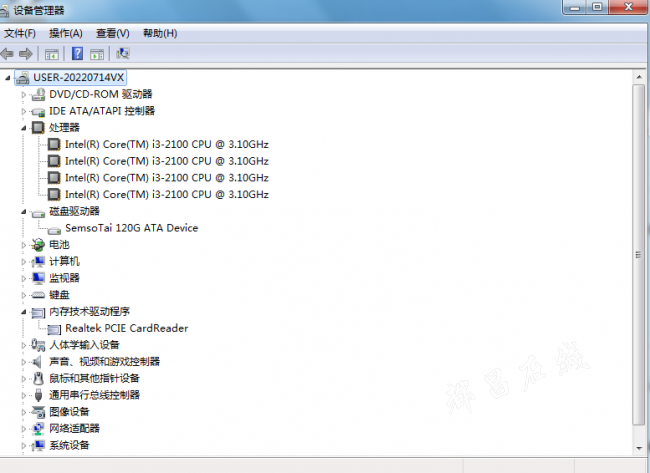Image resolution: width=650 pixels, height=473 pixels.
Task: Click the Realtek PCIE CardReader icon
Action: (54, 329)
